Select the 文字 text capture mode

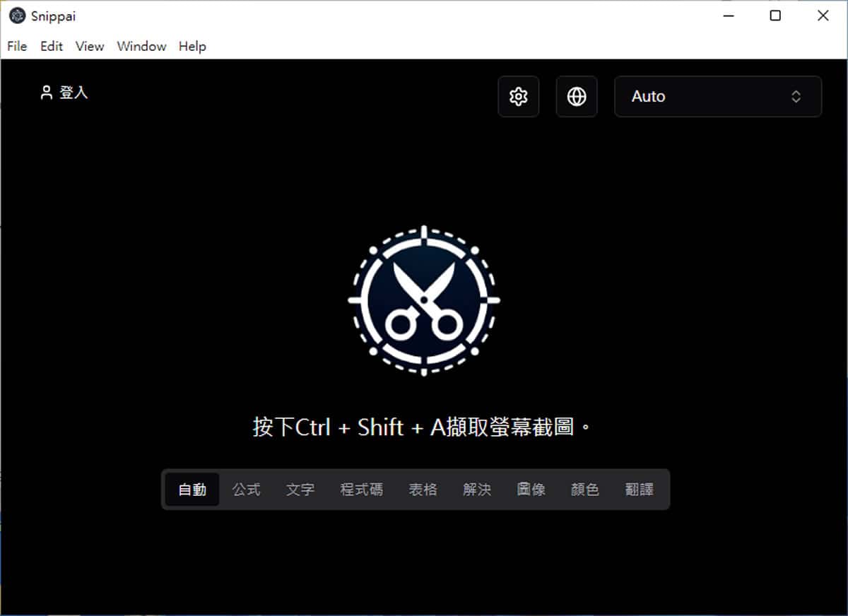coord(300,489)
